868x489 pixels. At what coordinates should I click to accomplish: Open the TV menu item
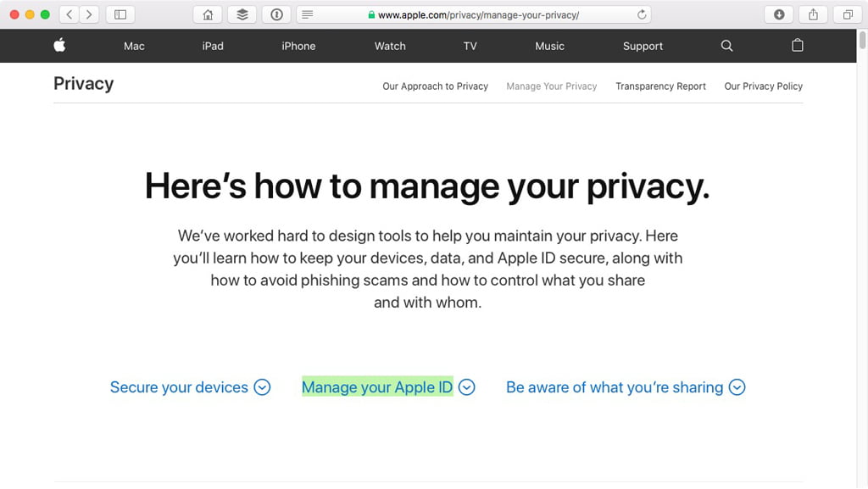pyautogui.click(x=470, y=46)
